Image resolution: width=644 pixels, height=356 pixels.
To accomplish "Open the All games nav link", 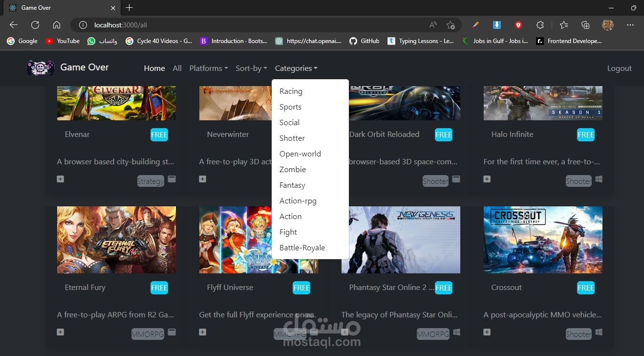I will pos(177,68).
